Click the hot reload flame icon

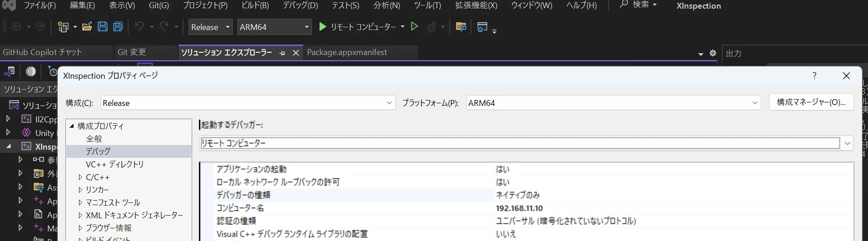432,27
